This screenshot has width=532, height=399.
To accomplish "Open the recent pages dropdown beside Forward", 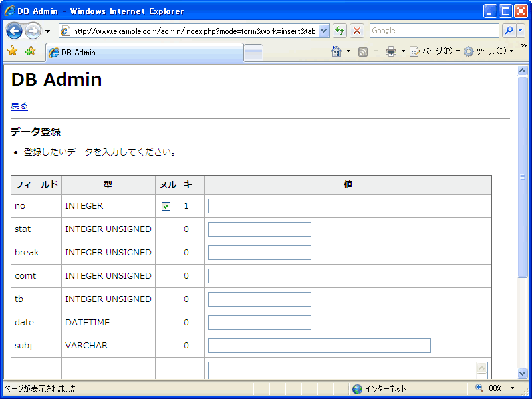I will click(48, 31).
